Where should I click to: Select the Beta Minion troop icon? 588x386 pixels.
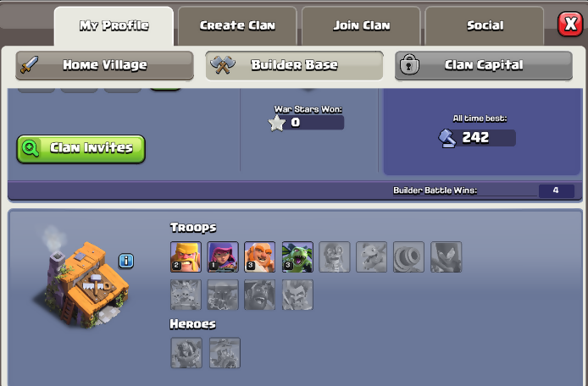[x=297, y=256]
